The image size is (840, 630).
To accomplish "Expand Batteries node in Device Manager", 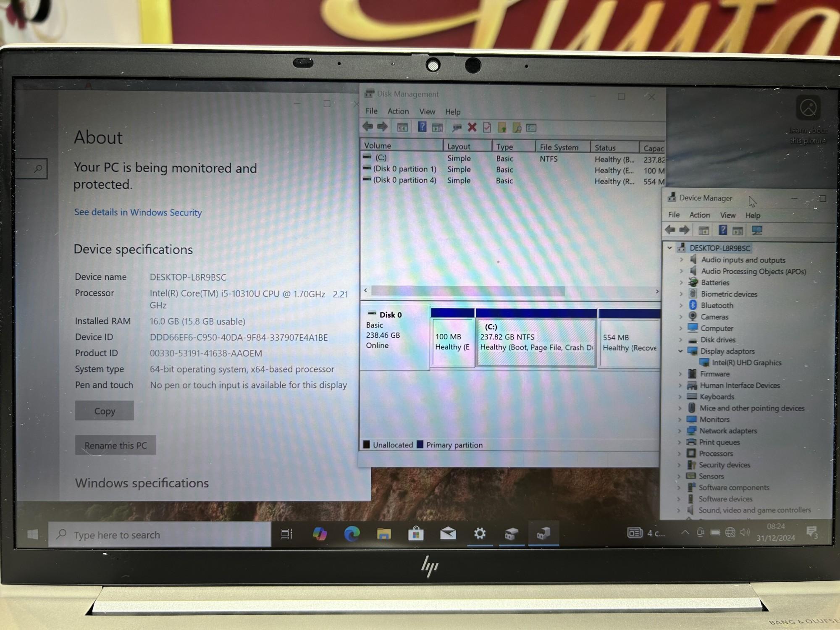I will point(681,283).
